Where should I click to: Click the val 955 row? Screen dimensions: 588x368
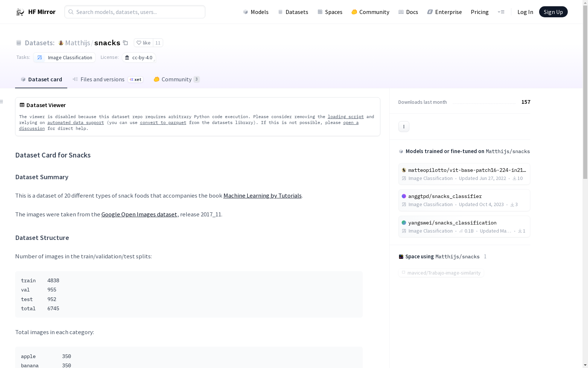point(39,290)
